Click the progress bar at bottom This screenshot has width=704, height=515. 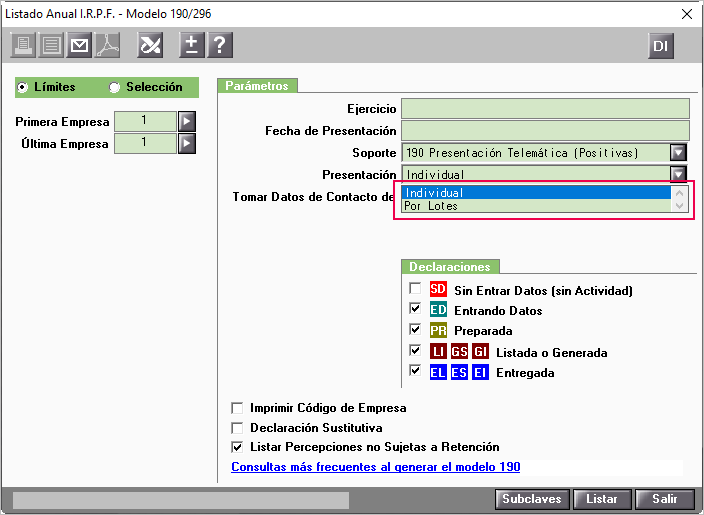(x=181, y=500)
